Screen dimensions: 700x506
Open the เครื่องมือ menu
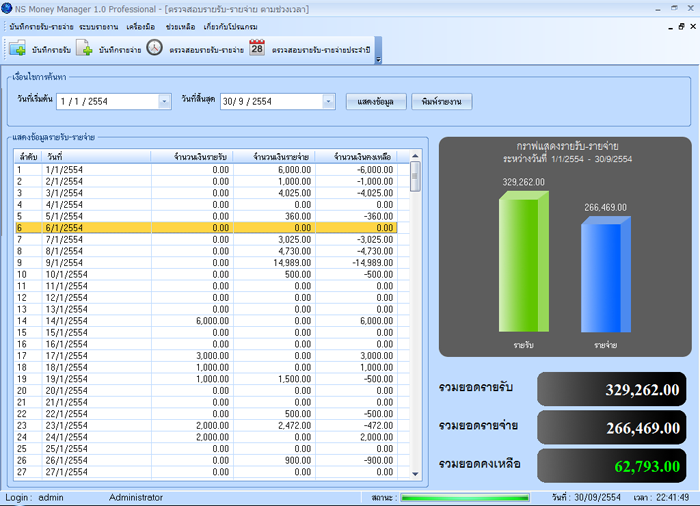pyautogui.click(x=141, y=27)
